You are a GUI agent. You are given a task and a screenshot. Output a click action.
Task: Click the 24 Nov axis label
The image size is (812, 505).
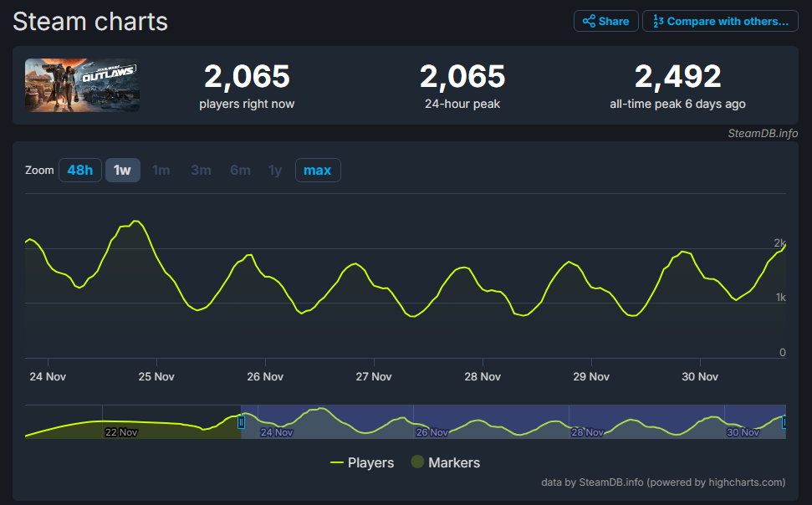[x=48, y=376]
